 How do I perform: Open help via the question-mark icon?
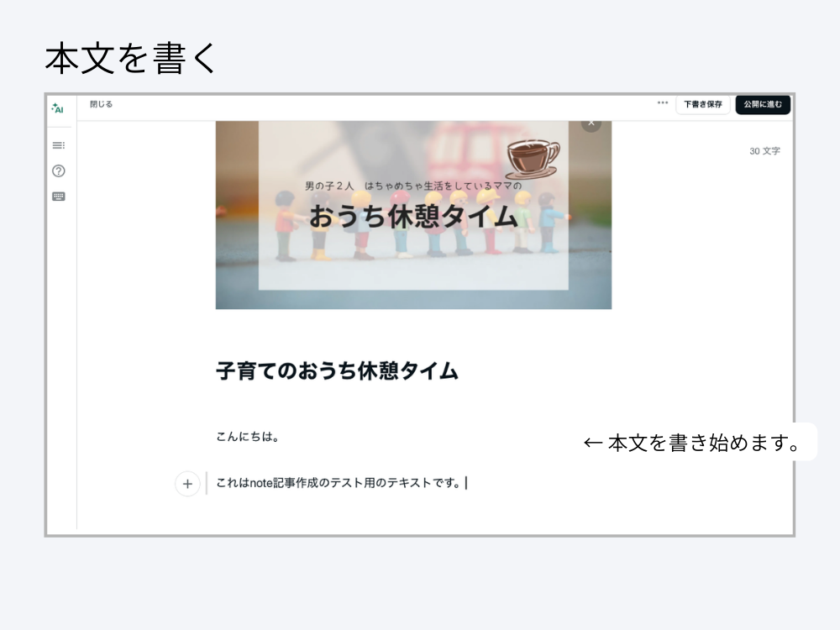58,171
